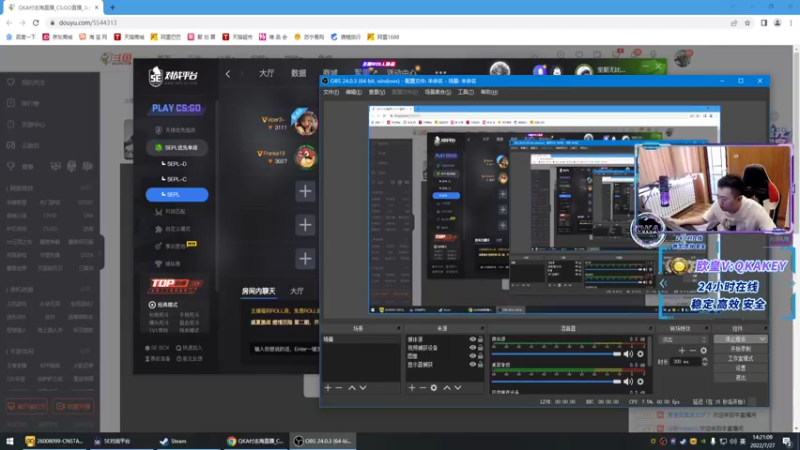800x450 pixels.
Task: Toggle lock on 视频捕获设备 source
Action: coord(480,347)
